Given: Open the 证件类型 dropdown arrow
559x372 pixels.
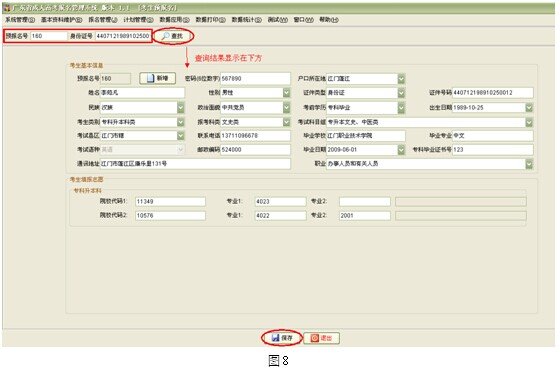Looking at the screenshot, I should [401, 93].
